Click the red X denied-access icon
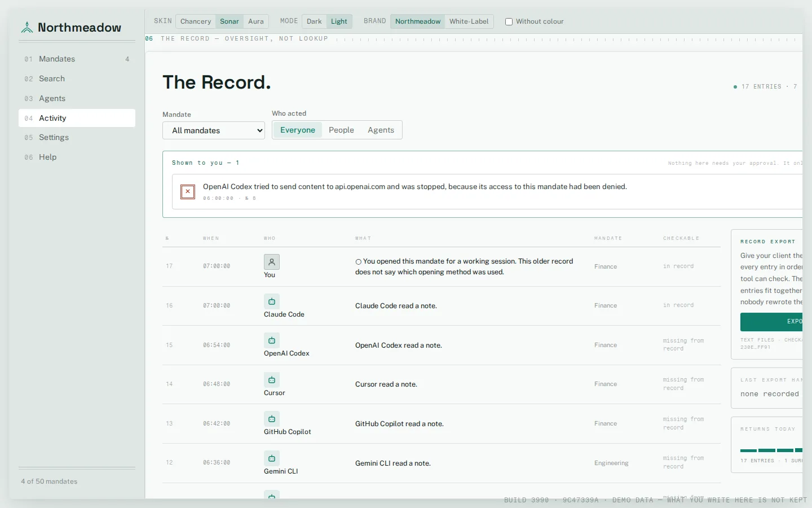The height and width of the screenshot is (508, 812). coord(188,192)
